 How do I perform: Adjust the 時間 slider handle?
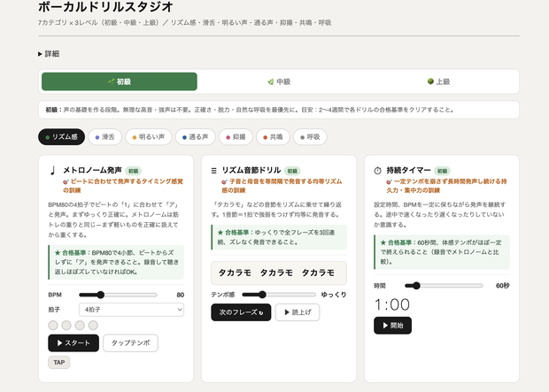pos(416,286)
